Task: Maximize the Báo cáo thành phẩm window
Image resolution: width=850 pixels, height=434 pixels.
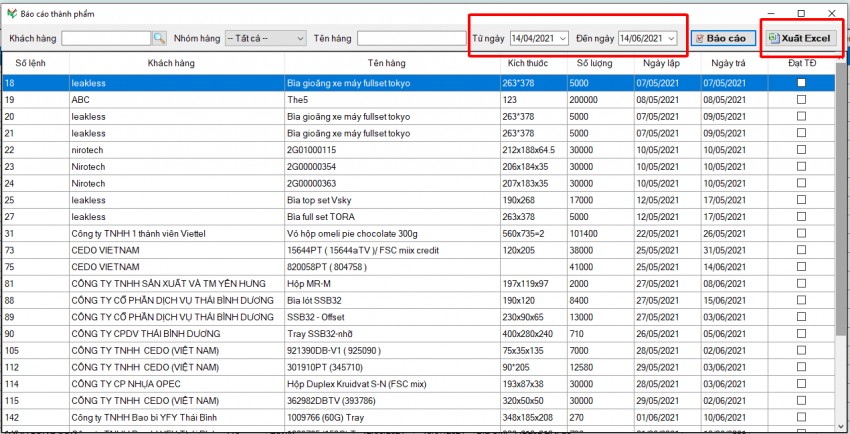Action: (x=801, y=13)
